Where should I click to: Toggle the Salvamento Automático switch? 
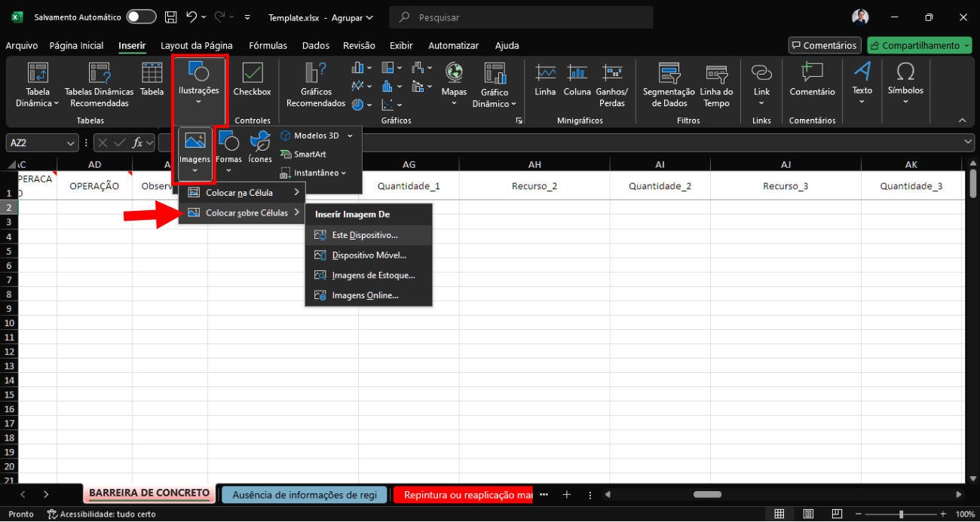coord(141,17)
